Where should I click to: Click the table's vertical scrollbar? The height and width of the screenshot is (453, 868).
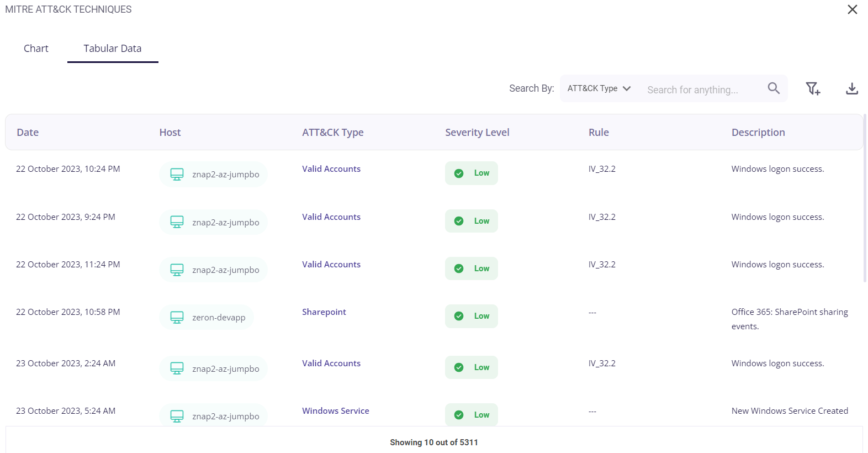tap(865, 198)
